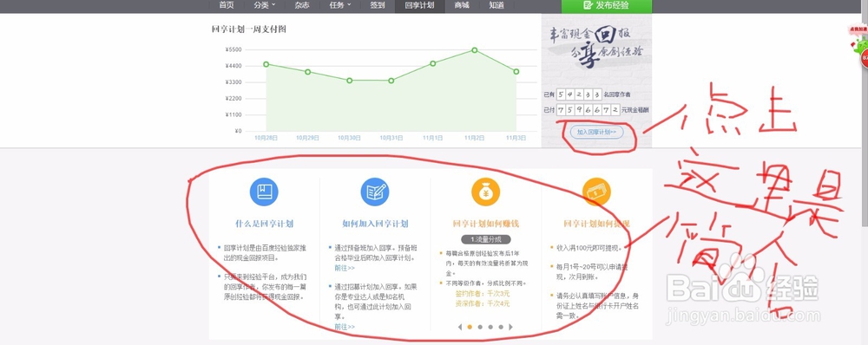The image size is (868, 345).
Task: Open the 签到 check-in page
Action: (378, 5)
